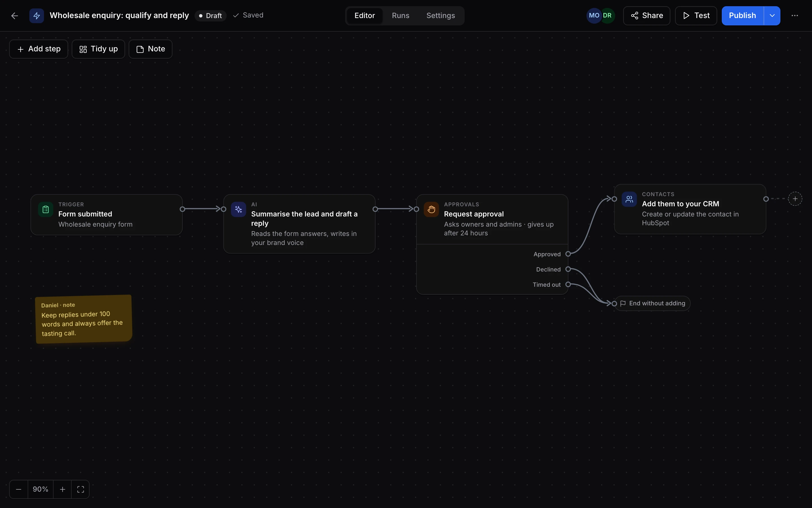Zoom out with the minus button
This screenshot has width=812, height=508.
point(19,490)
